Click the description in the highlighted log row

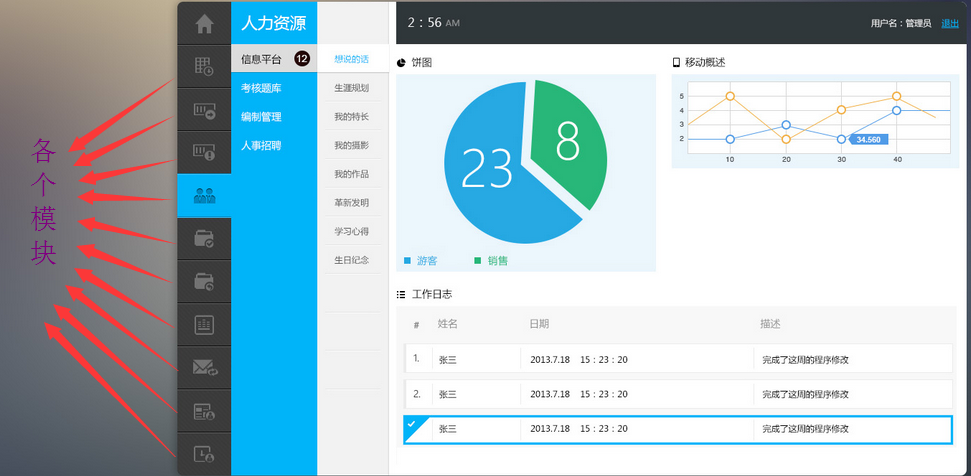806,429
